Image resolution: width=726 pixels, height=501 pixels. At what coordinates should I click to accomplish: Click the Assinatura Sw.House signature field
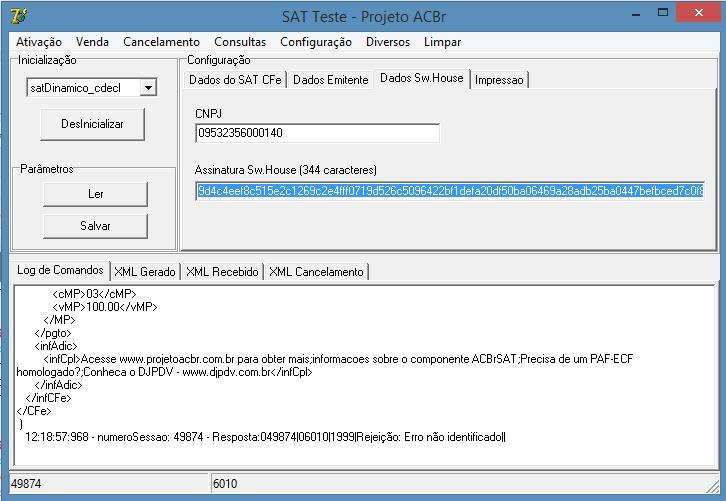450,191
